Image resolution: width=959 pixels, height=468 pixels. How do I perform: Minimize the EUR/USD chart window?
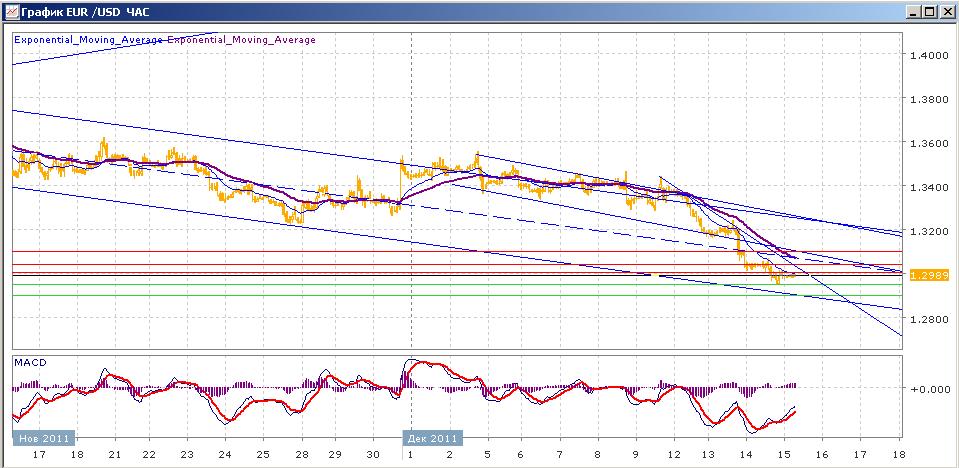(914, 12)
